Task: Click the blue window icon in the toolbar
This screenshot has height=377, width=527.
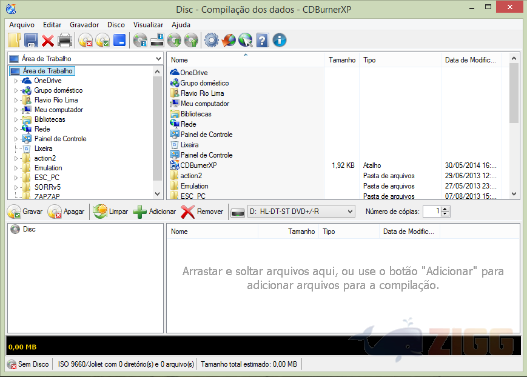Action: tap(119, 40)
